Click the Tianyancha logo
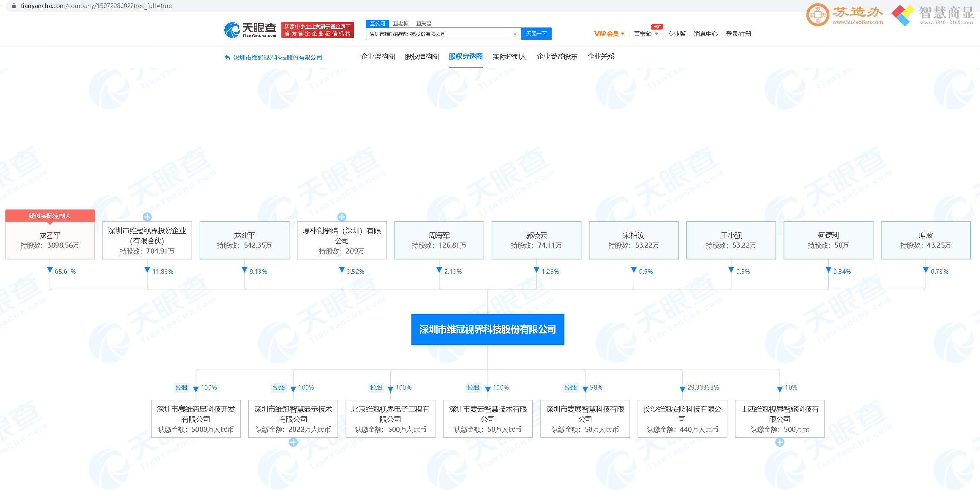The image size is (980, 491). coord(250,30)
